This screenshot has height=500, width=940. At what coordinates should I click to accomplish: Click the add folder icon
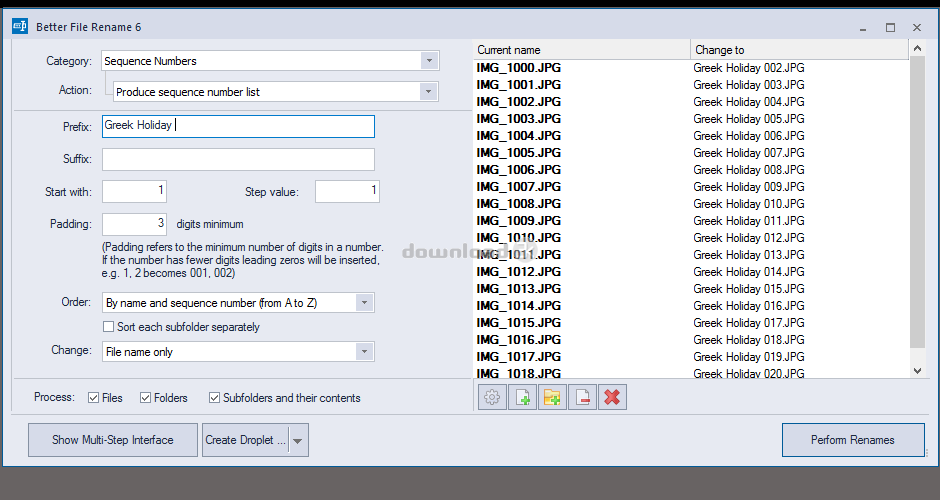pos(552,397)
